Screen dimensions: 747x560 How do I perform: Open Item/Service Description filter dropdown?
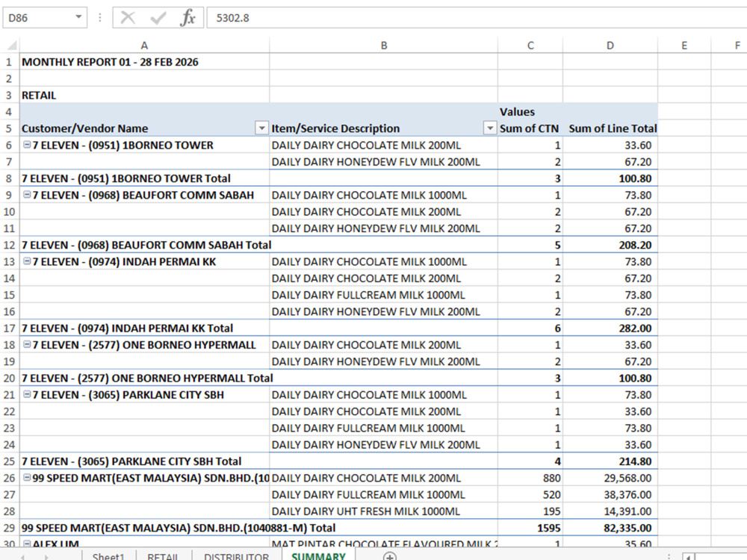pyautogui.click(x=490, y=128)
